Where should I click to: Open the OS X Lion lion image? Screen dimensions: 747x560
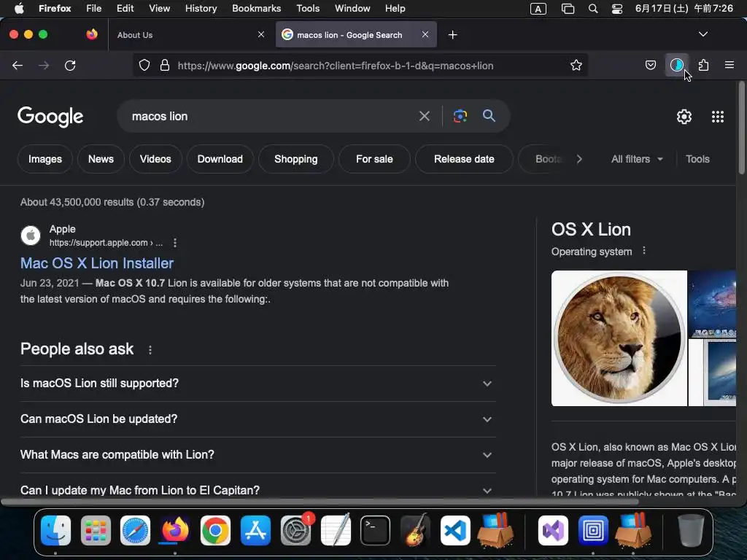coord(619,338)
